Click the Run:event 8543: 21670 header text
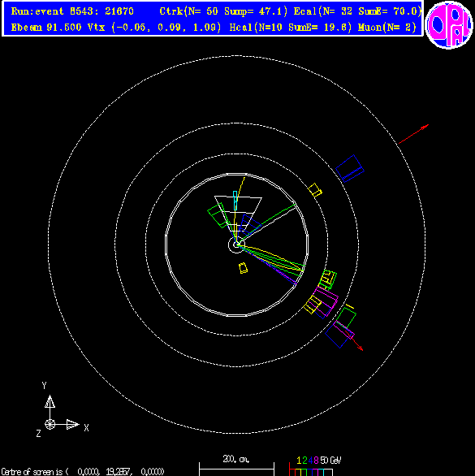This screenshot has height=476, width=475. click(72, 11)
